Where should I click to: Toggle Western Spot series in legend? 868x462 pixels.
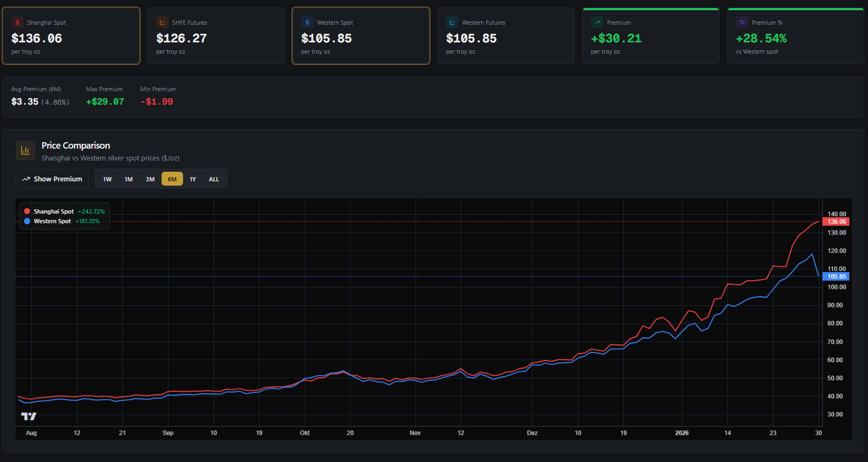52,221
